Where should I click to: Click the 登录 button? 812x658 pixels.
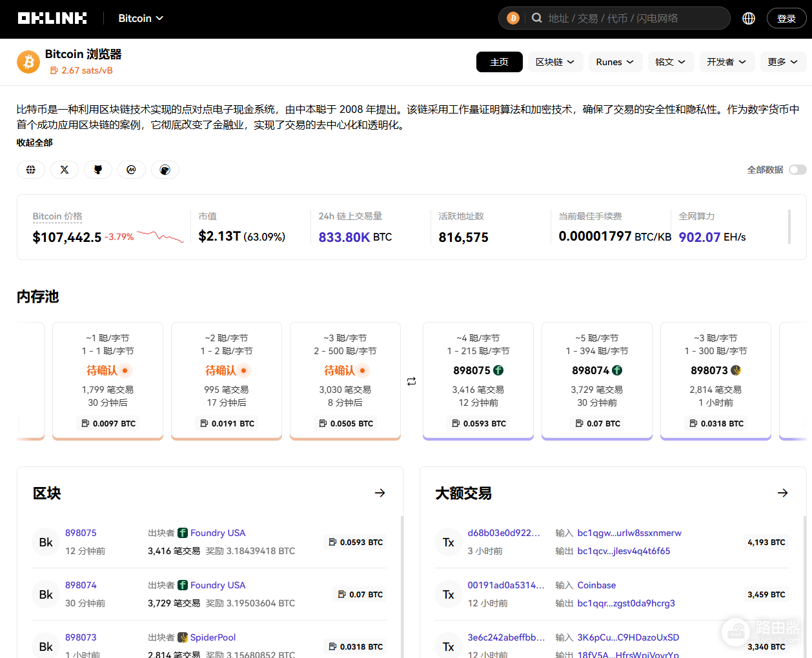pyautogui.click(x=786, y=18)
